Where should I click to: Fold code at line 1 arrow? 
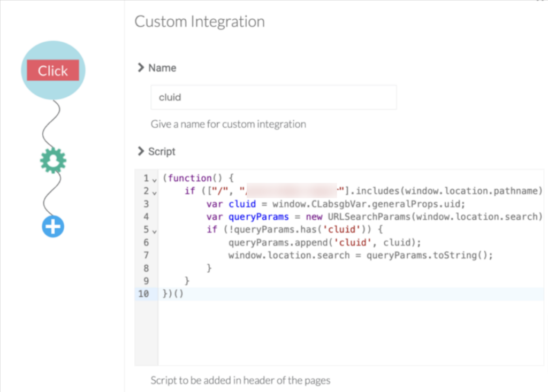(x=155, y=180)
